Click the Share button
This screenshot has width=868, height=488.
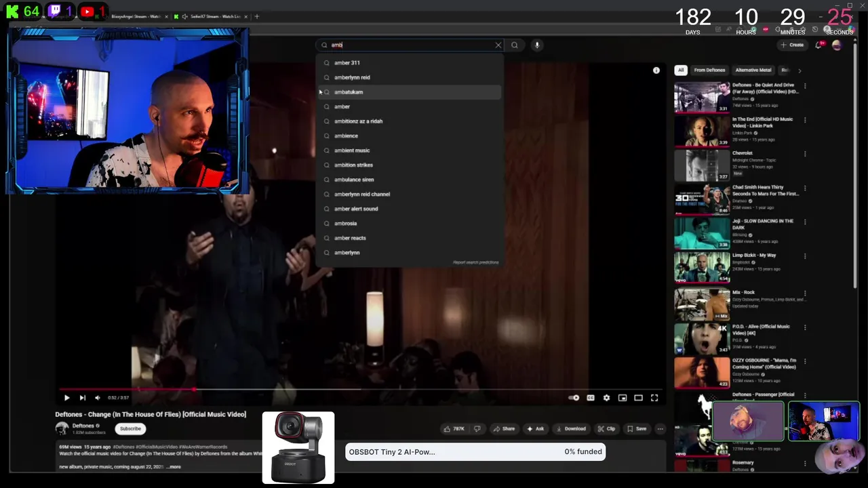[504, 428]
